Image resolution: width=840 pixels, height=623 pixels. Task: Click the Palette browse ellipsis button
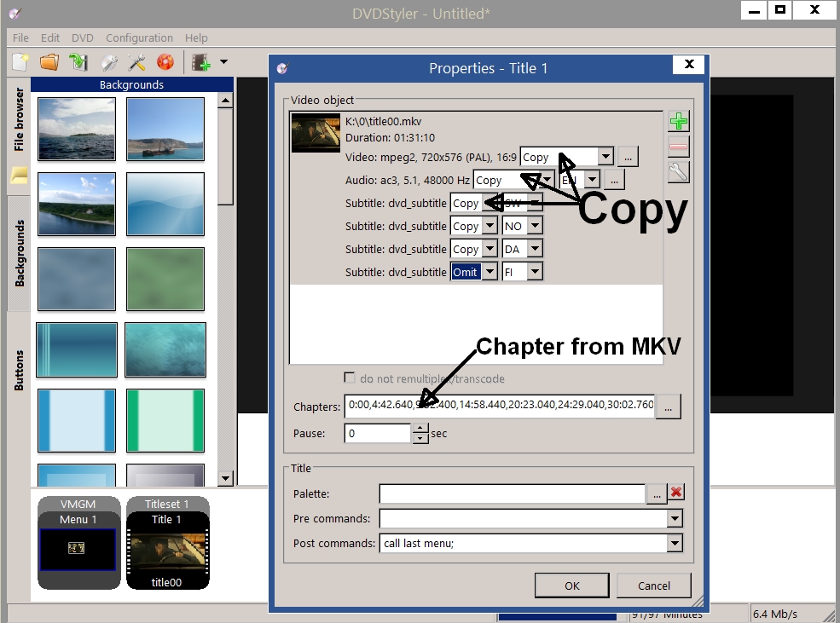(x=657, y=493)
